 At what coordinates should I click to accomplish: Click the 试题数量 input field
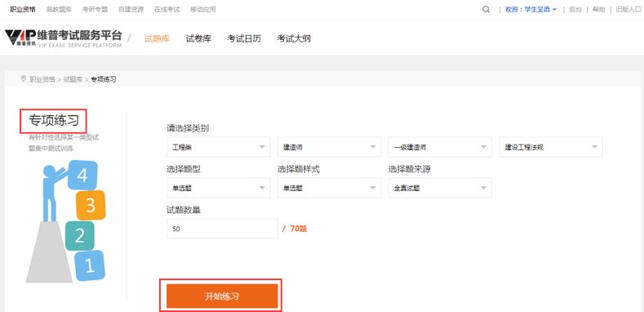(x=222, y=229)
